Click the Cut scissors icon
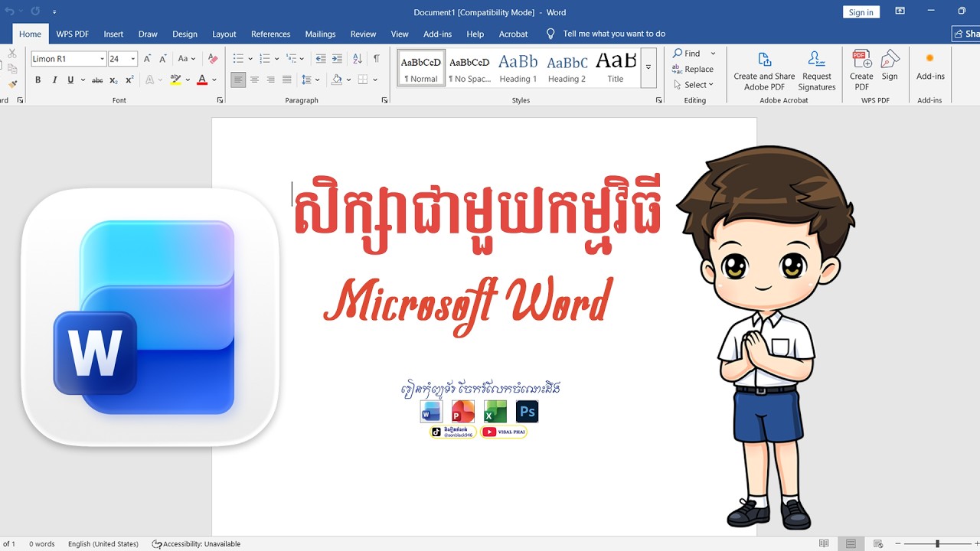The width and height of the screenshot is (980, 551). (x=12, y=54)
